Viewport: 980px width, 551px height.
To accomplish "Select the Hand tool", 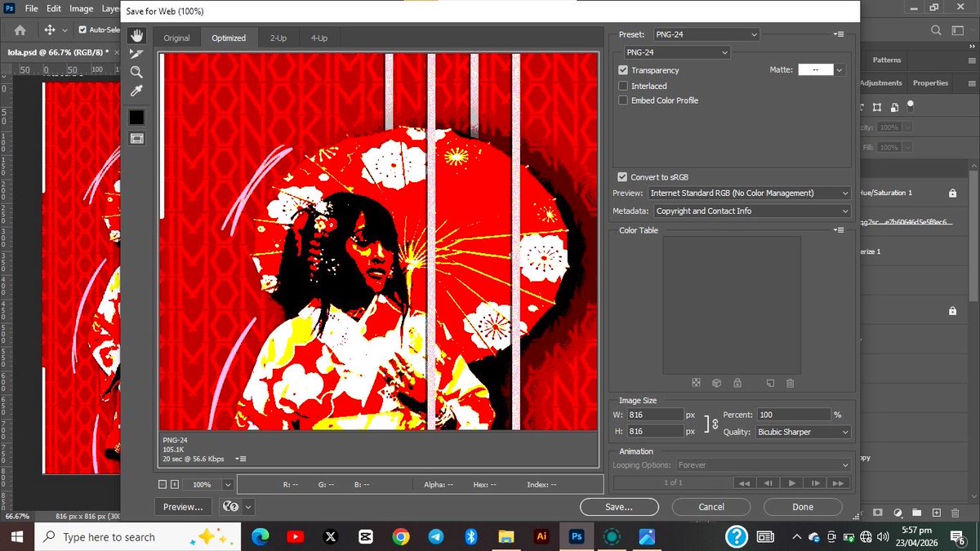I will [136, 34].
